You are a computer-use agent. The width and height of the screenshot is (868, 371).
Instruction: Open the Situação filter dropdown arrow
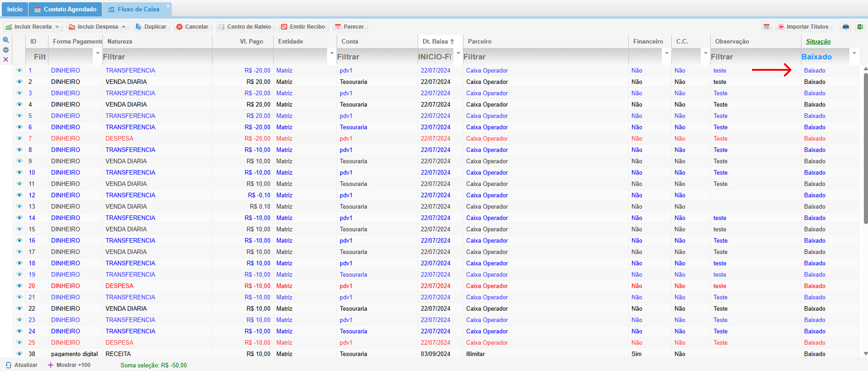854,53
